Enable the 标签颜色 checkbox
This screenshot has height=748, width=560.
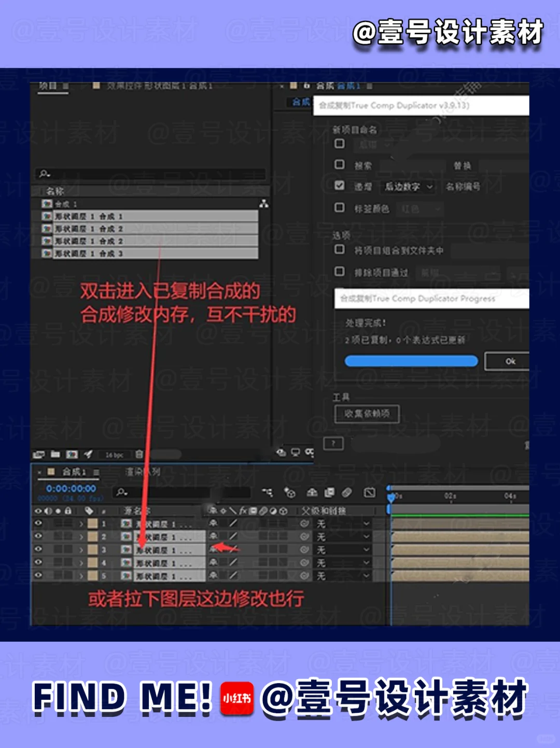point(340,207)
